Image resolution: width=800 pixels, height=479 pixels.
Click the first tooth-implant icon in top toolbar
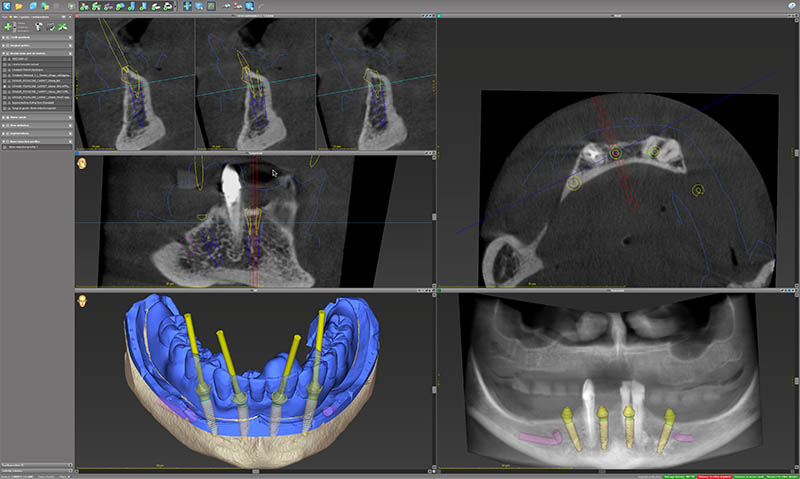pyautogui.click(x=84, y=6)
